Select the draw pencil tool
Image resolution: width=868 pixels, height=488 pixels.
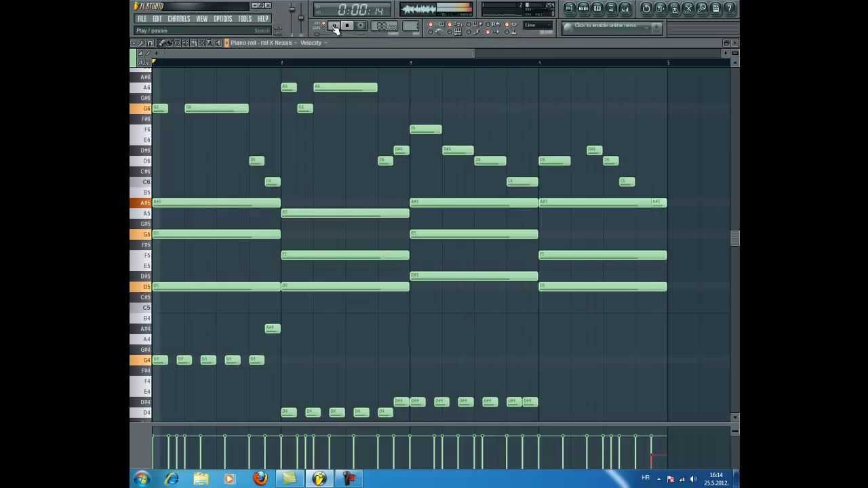click(161, 43)
